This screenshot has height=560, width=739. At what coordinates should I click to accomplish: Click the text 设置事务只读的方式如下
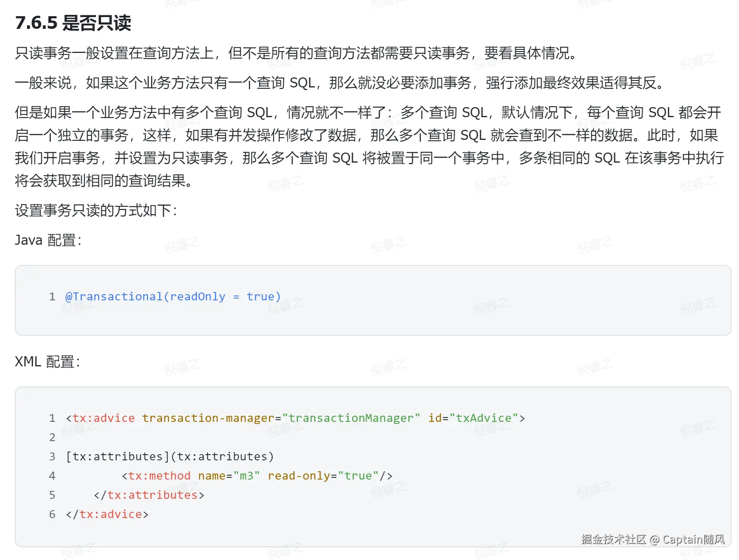(96, 210)
